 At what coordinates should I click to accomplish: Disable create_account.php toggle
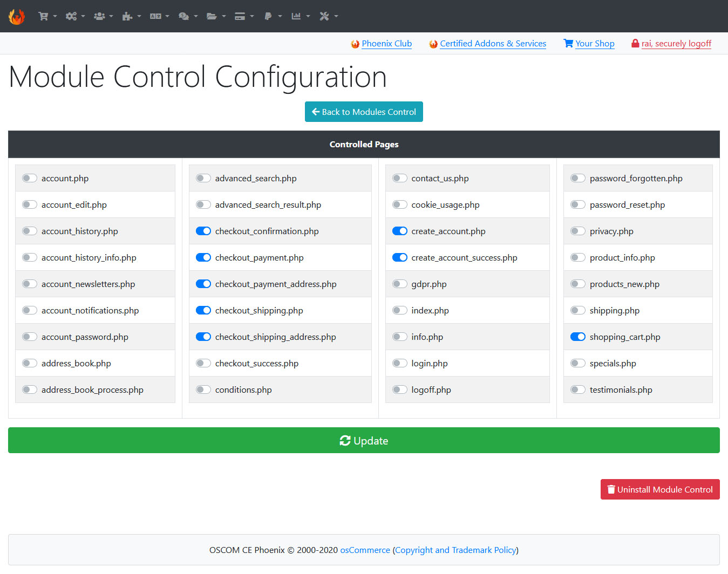(x=400, y=231)
